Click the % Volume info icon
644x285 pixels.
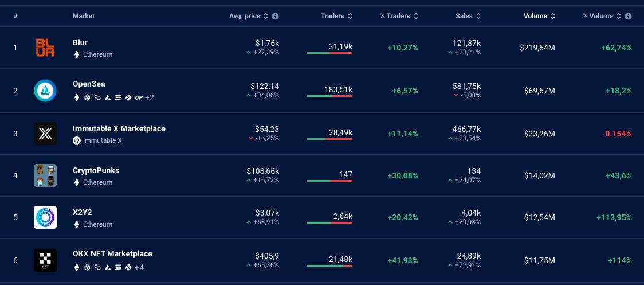629,17
